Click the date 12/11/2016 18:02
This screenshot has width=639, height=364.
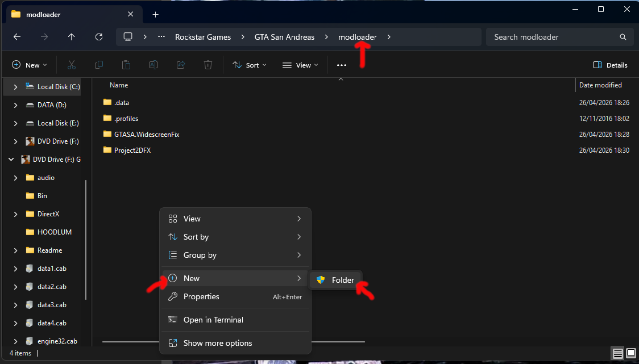[604, 119]
